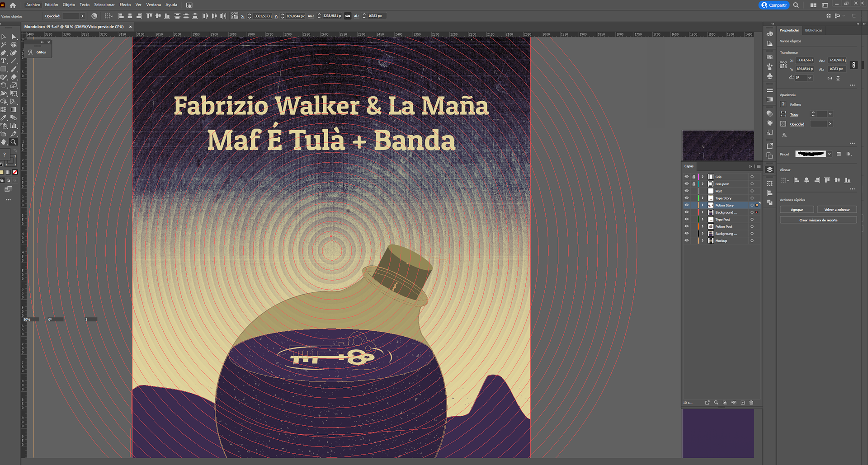Open the Color panel palette icon
This screenshot has width=868, height=465.
pos(770,34)
